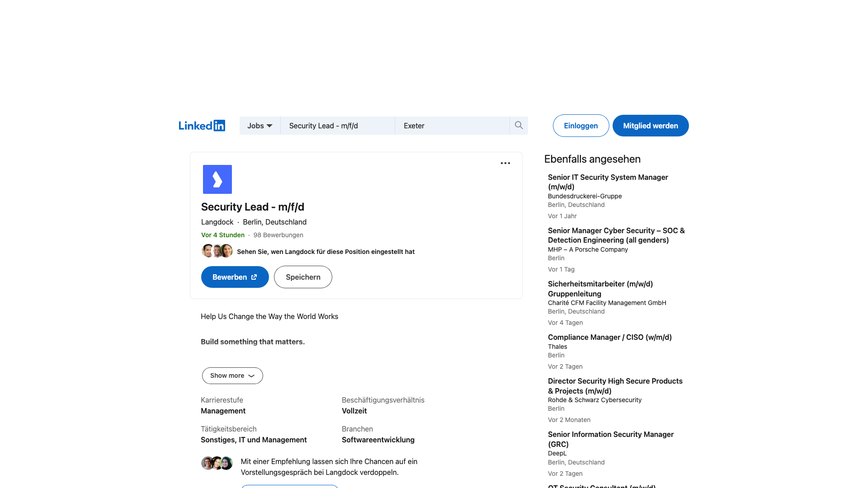
Task: Open hired employees avatars near 'Sehen Sie'
Action: point(217,251)
